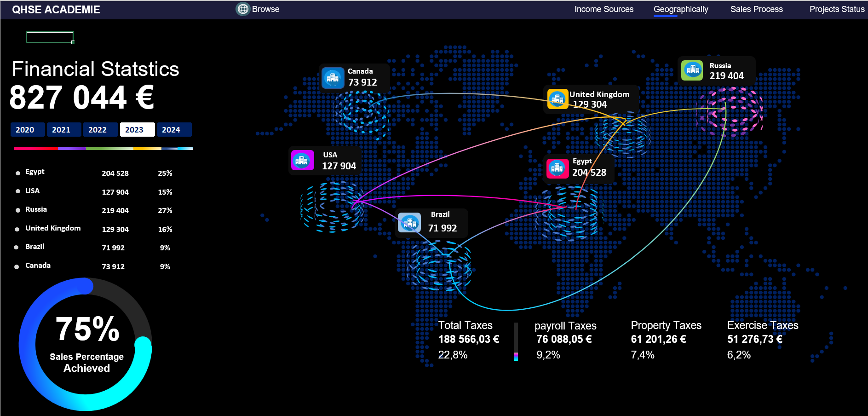Click the United Kingdom yellow building icon
868x416 pixels.
pos(558,98)
